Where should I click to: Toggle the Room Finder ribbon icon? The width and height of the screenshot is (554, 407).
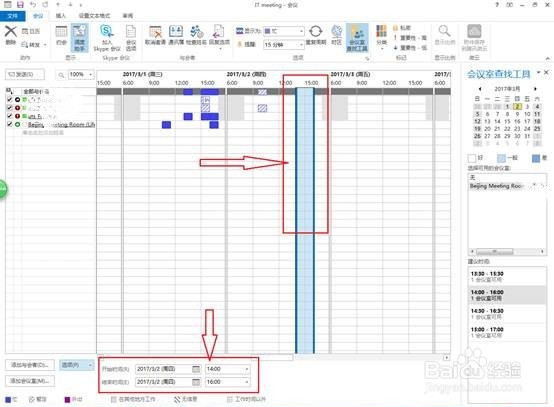357,38
